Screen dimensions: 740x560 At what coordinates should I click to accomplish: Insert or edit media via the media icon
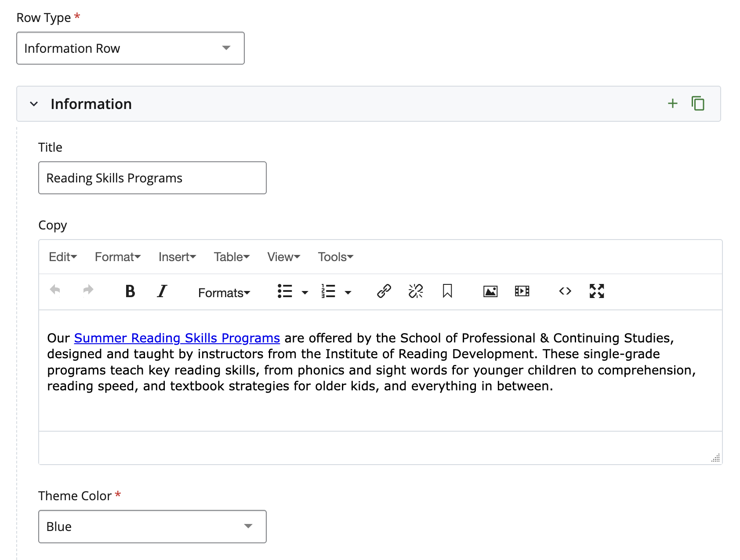(521, 291)
